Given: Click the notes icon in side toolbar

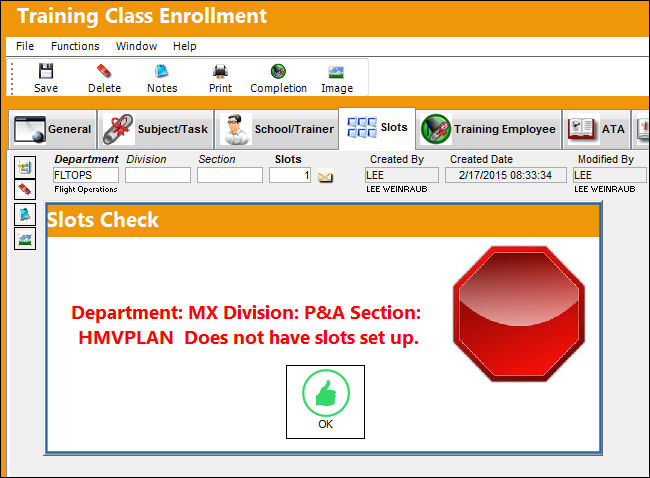Looking at the screenshot, I should point(25,214).
